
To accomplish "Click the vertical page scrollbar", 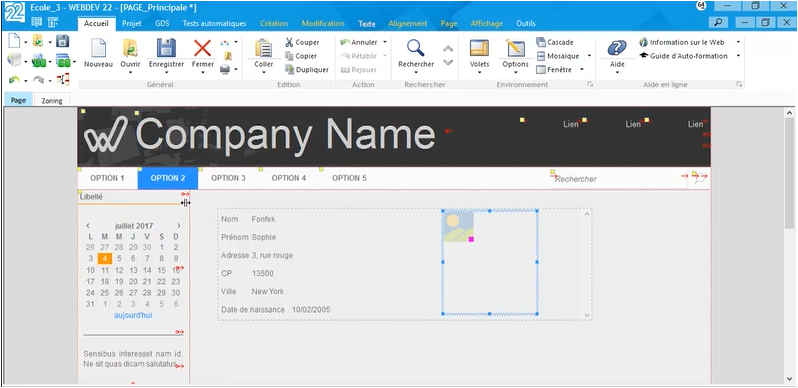I will click(x=789, y=246).
